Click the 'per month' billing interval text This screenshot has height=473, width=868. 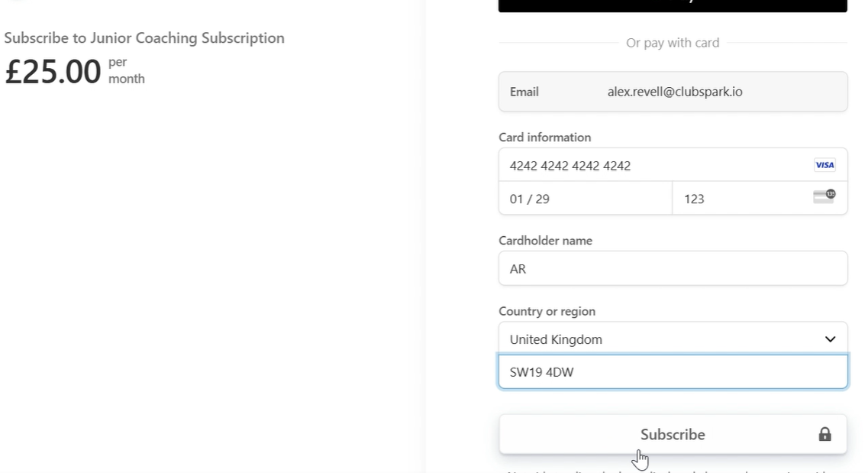click(x=126, y=70)
